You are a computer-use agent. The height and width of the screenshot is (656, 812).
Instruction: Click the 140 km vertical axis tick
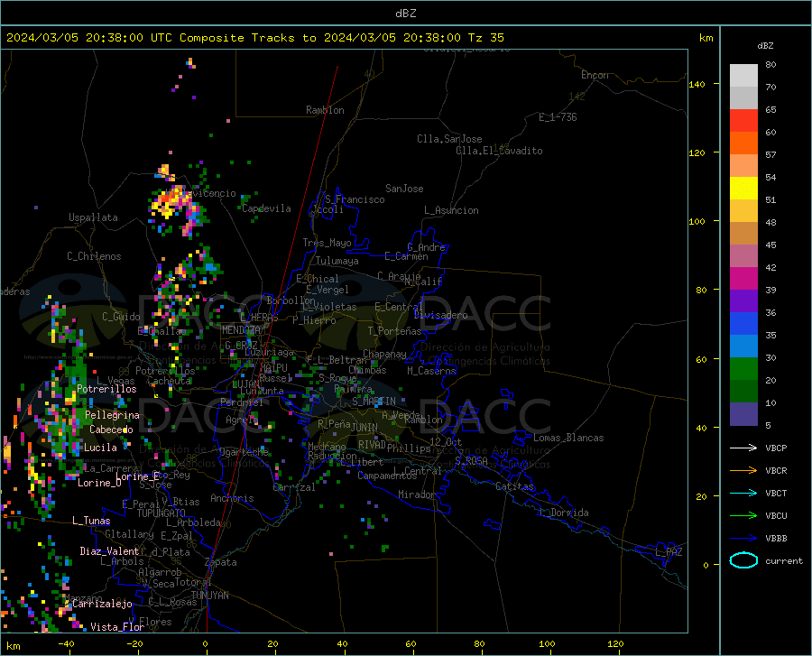pyautogui.click(x=697, y=84)
